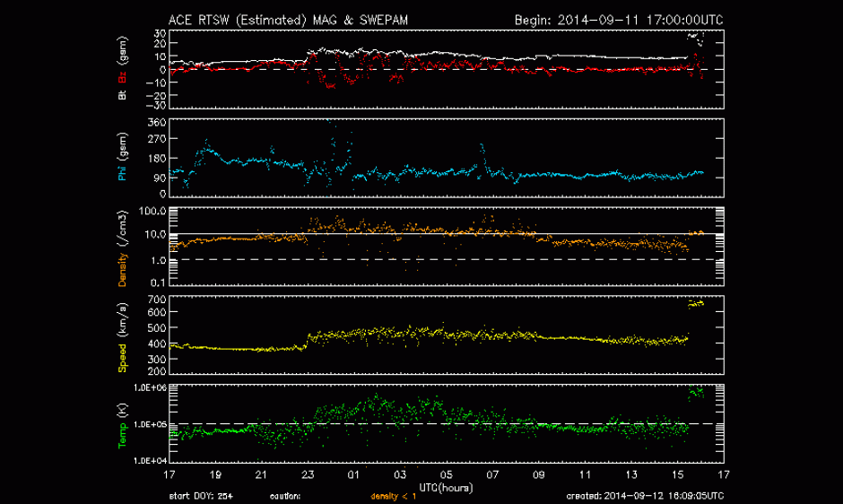The image size is (843, 504).
Task: Click the created 2014-09-12 timestamp
Action: pyautogui.click(x=645, y=495)
